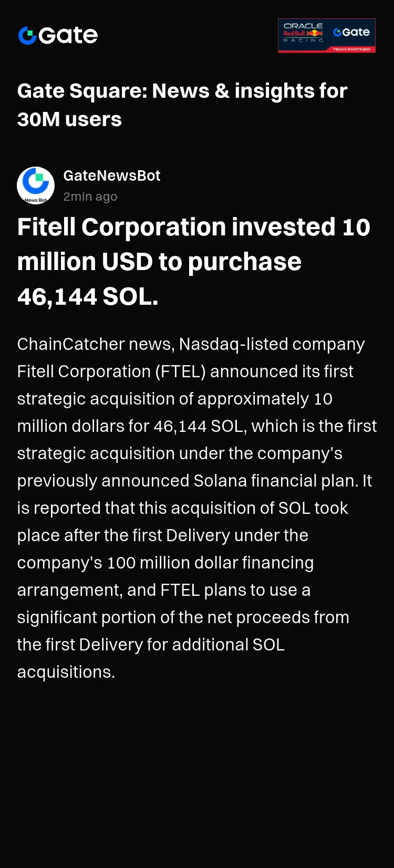Open the Fitell Corporation invested headline
Screen dimensions: 394x868
194,262
